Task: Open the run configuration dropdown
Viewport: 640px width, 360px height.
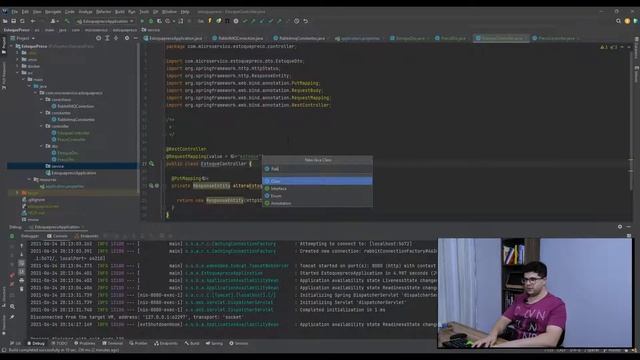Action: [x=105, y=21]
